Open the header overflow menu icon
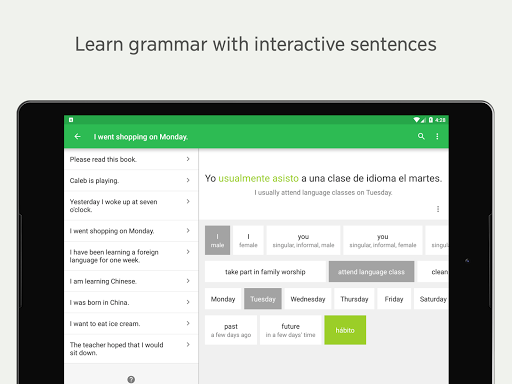Screen dimensions: 512x384 [437, 136]
